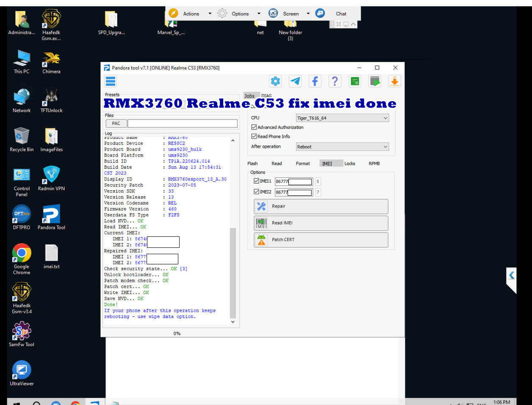Click the IMEI2 number input field
Viewport: 532px width, 405px height.
click(294, 192)
